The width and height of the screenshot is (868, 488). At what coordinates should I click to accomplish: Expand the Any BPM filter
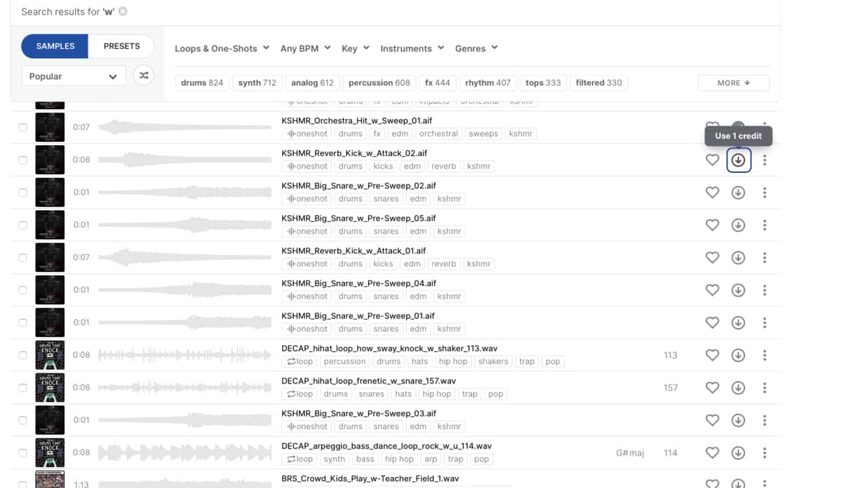pyautogui.click(x=305, y=48)
